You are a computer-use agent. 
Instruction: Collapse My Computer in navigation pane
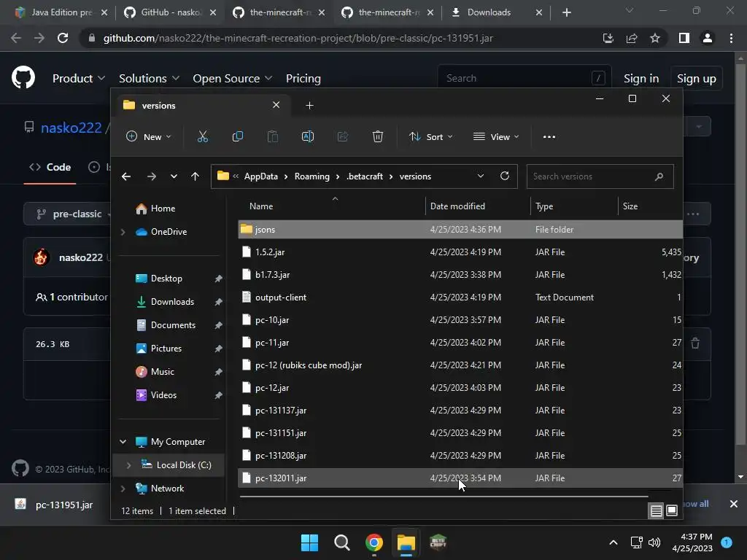tap(123, 442)
